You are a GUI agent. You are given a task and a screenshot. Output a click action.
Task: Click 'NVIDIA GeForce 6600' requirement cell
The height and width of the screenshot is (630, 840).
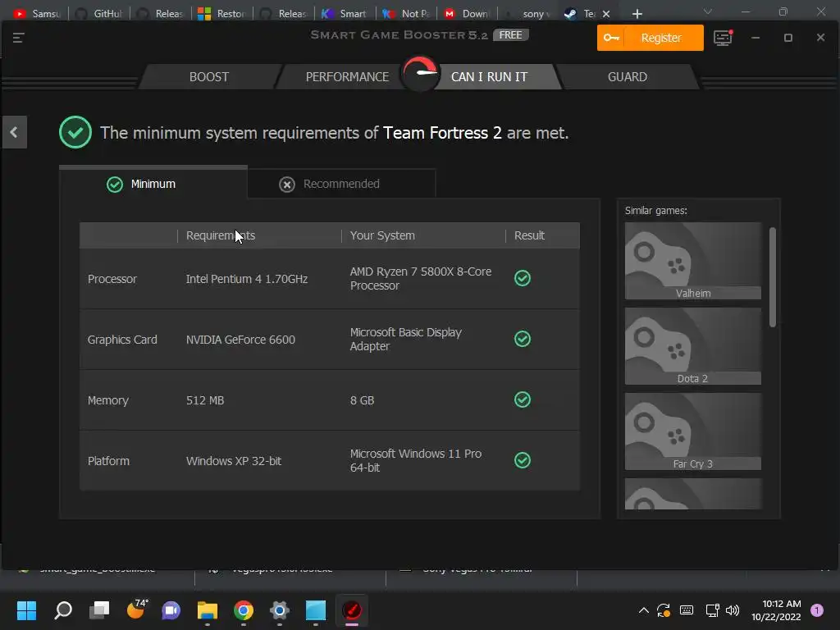point(240,340)
